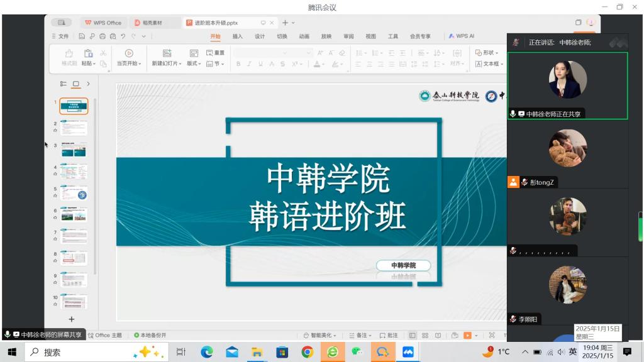Viewport: 644px width, 362px height.
Task: Toggle italic formatting
Action: [x=249, y=64]
